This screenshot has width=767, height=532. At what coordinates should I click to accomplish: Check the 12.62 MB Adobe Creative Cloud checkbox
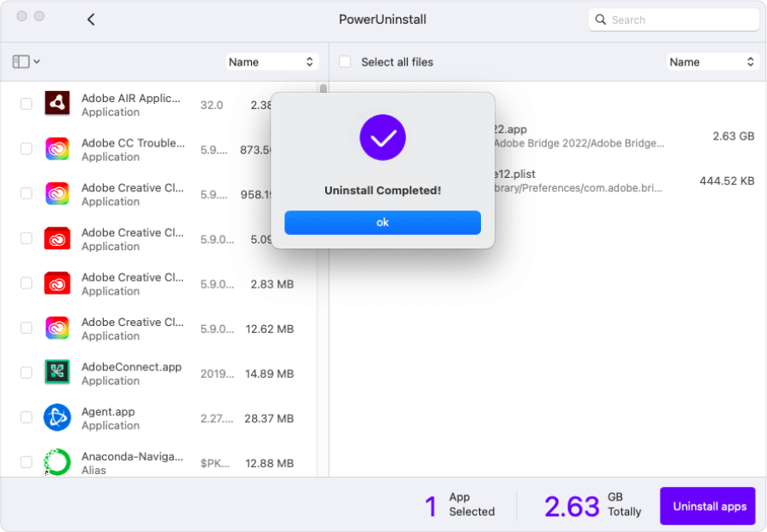click(26, 328)
